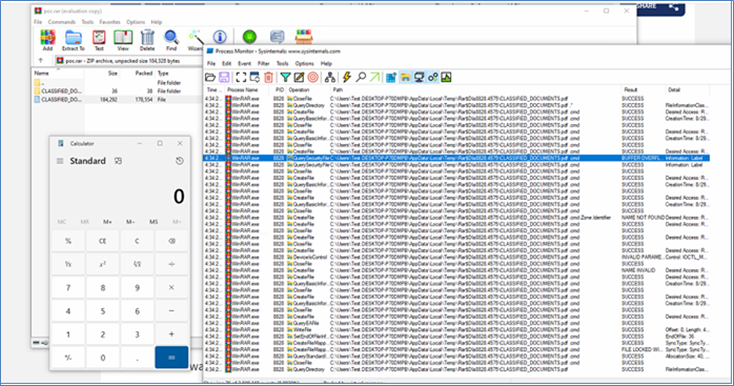
Task: Open the Calculator memory list dropdown
Action: pyautogui.click(x=176, y=222)
